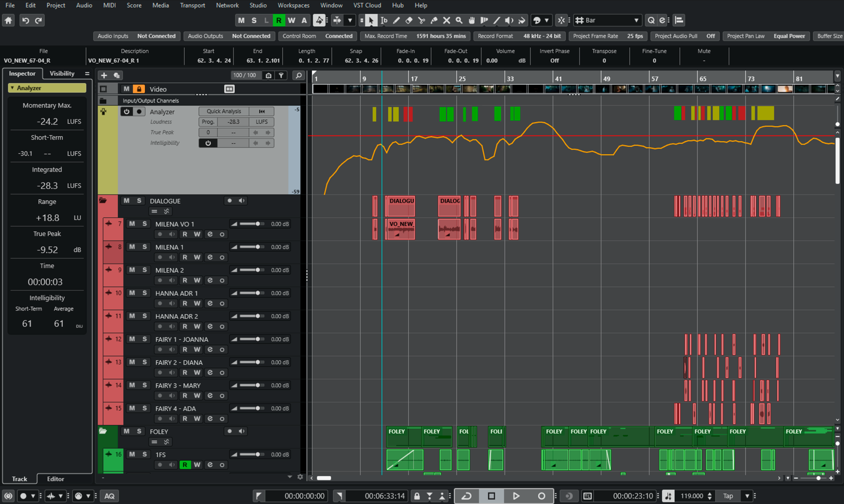The width and height of the screenshot is (844, 504).
Task: Open the auto-scroll options dropdown
Action: tap(350, 20)
